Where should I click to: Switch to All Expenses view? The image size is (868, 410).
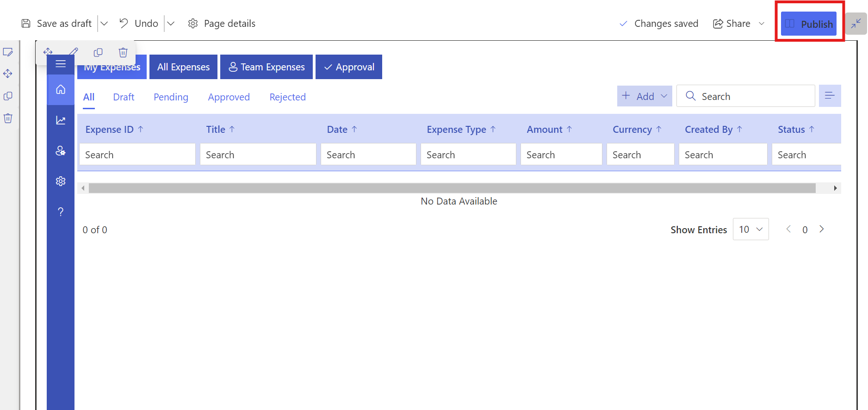tap(183, 67)
